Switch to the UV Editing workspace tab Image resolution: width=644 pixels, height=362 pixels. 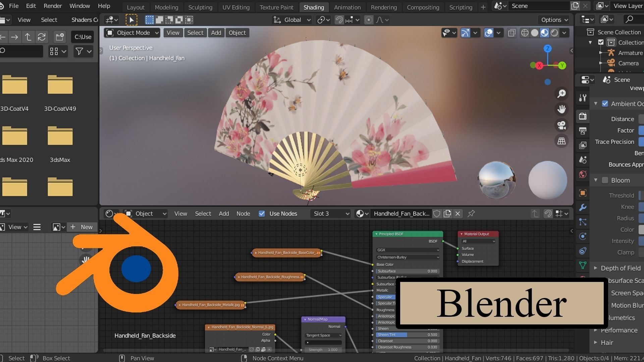[x=236, y=7]
